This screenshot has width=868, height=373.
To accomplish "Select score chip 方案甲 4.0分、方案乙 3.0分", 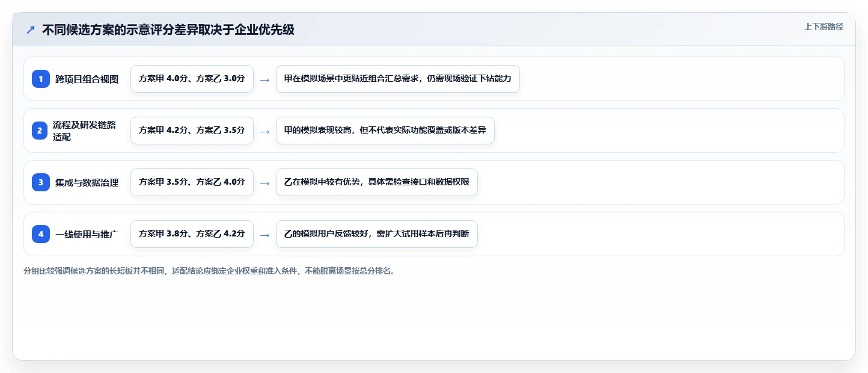I will (x=192, y=79).
